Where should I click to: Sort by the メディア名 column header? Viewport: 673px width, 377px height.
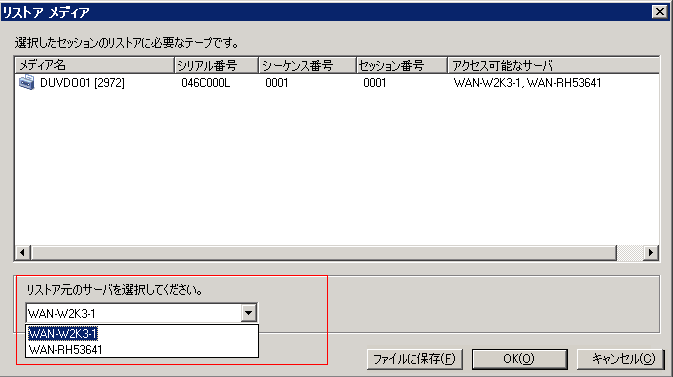pyautogui.click(x=95, y=65)
